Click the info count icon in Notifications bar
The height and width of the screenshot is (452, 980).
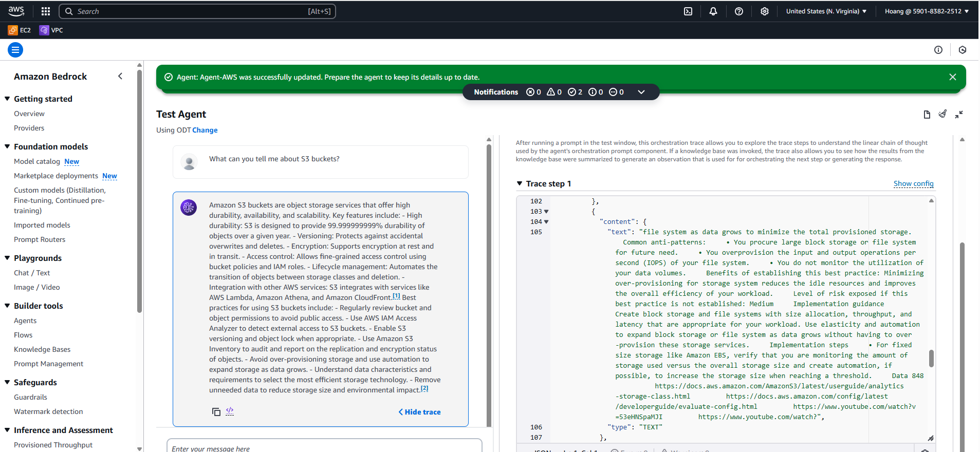tap(593, 92)
